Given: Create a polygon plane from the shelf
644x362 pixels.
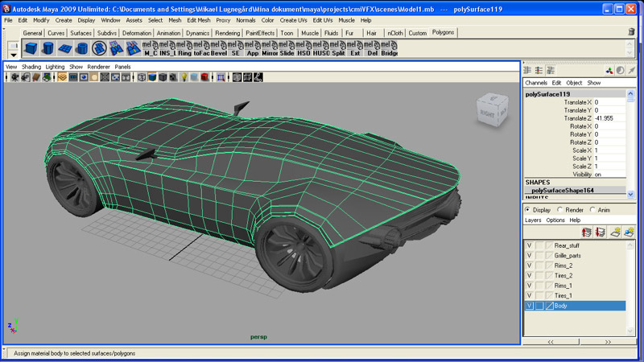Looking at the screenshot, I should click(x=65, y=48).
